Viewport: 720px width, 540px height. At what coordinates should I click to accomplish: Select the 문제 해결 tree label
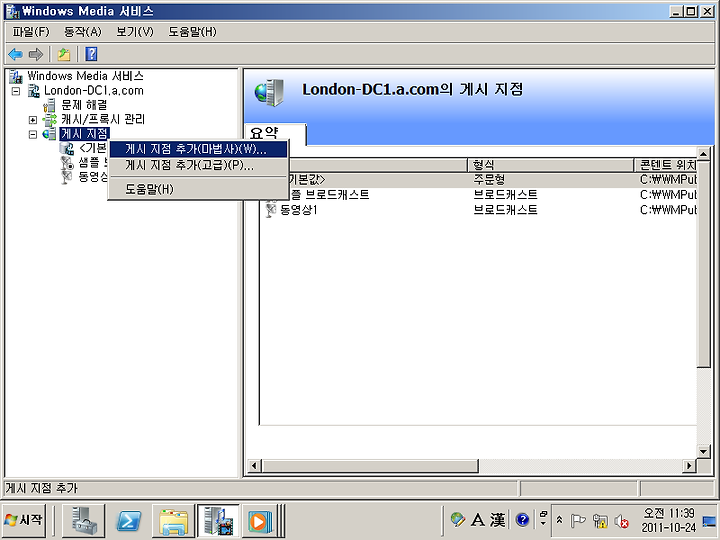84,106
